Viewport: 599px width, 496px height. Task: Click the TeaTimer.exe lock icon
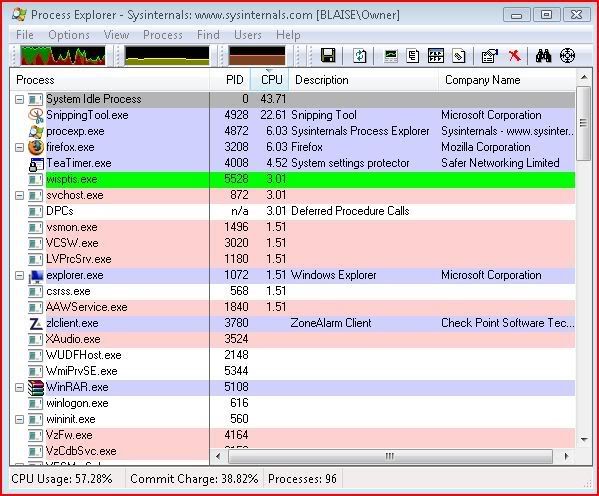click(x=36, y=164)
